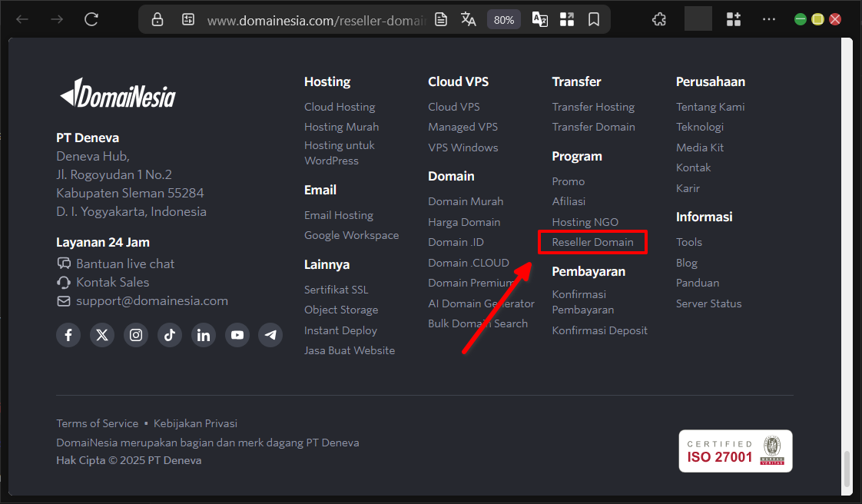
Task: Click the Reseller Domain link
Action: 592,242
